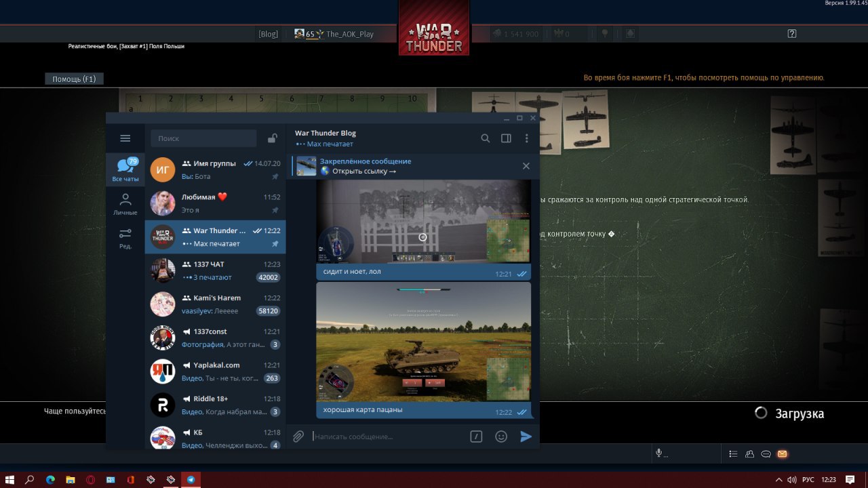This screenshot has width=868, height=488.
Task: Click the microphone icon in War Thunder
Action: tap(658, 453)
